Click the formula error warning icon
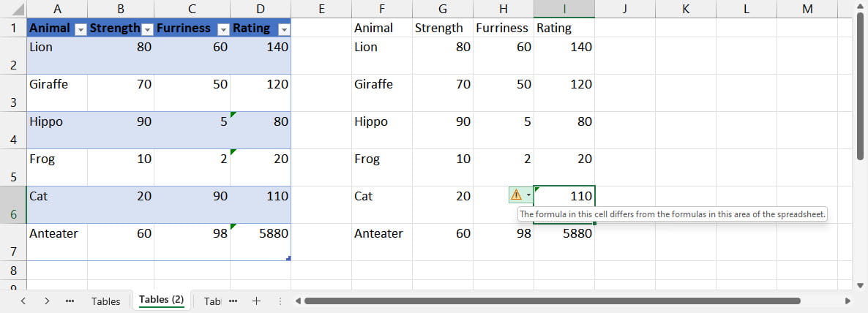Viewport: 868px width, 313px height. (517, 195)
